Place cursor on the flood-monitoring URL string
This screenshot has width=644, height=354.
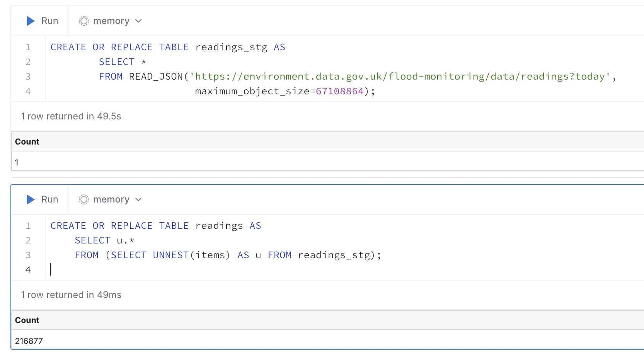pos(400,77)
